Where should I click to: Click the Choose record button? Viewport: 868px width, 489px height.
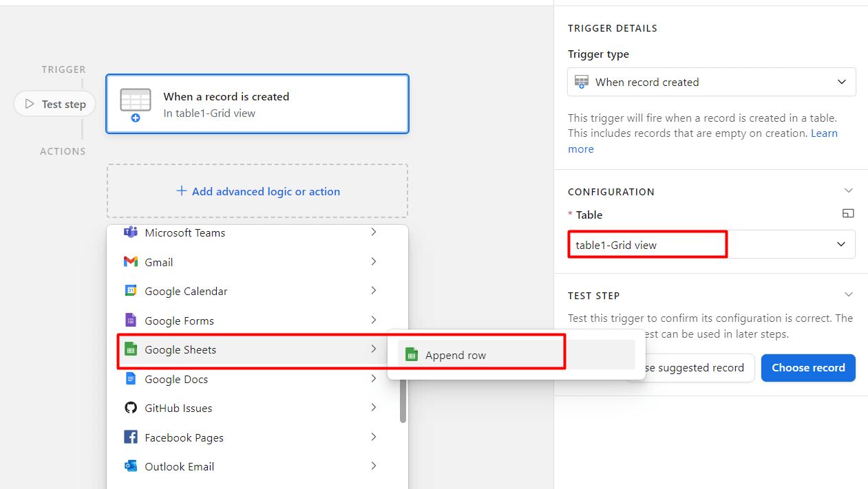coord(808,367)
